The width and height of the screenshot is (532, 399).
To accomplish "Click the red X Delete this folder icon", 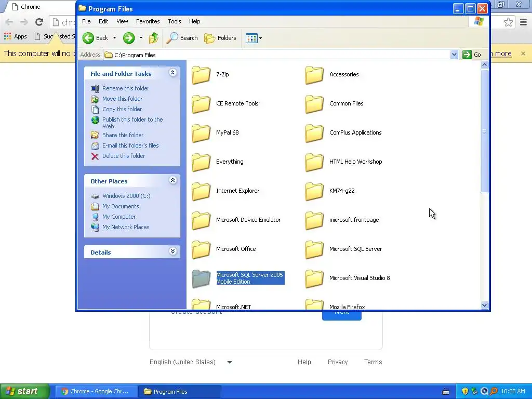I will [95, 156].
